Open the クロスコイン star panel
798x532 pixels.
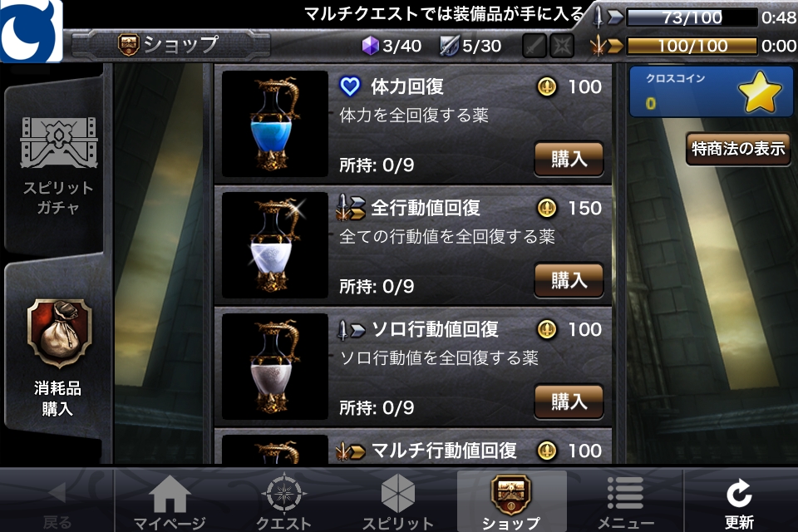[711, 92]
